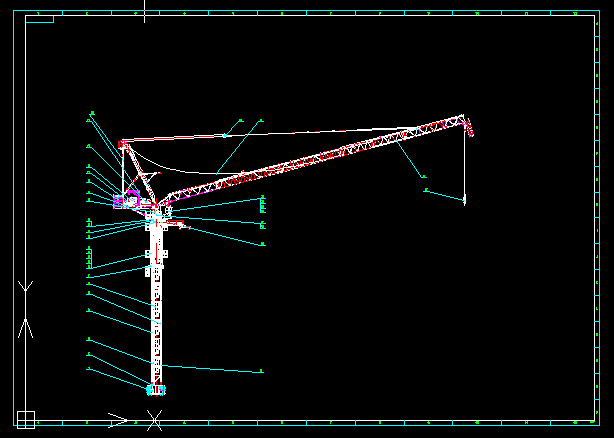
Task: Select the magenta operator cab
Action: tap(128, 199)
